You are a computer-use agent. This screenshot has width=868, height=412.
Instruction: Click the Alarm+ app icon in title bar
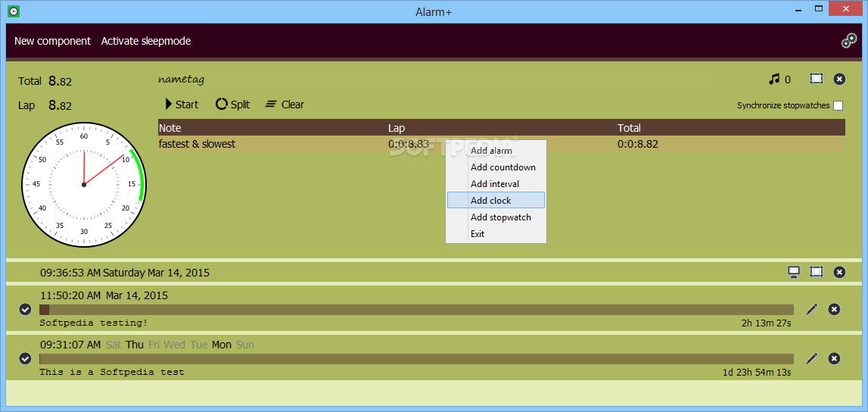15,11
